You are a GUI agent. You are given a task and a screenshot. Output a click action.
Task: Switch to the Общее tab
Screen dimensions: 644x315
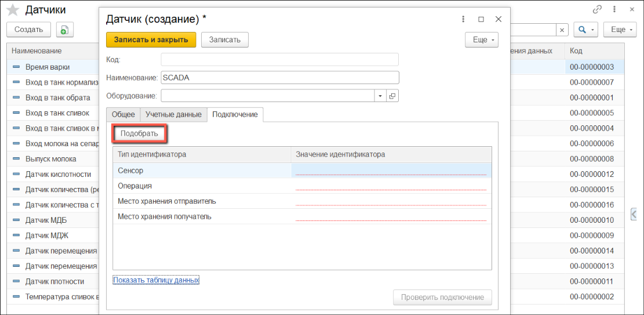click(x=123, y=114)
